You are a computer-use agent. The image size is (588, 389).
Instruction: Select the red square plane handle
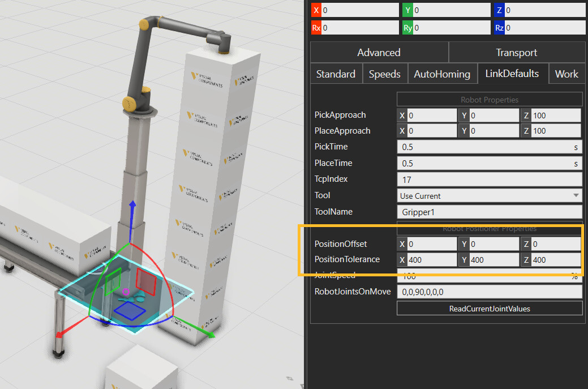[145, 280]
